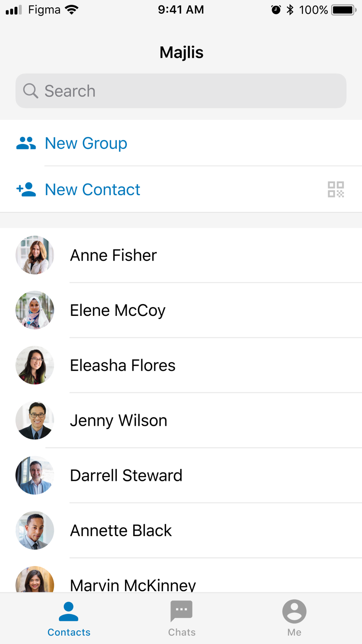Screen dimensions: 362x644
Task: Focus the Search field
Action: pos(181,91)
